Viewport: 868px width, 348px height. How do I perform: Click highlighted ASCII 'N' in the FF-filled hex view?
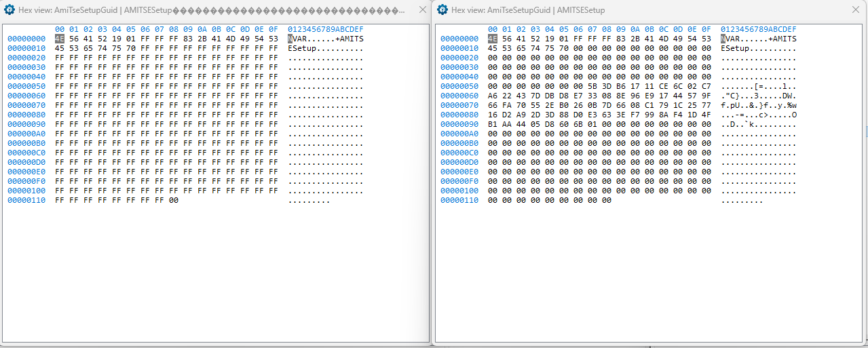pyautogui.click(x=290, y=39)
